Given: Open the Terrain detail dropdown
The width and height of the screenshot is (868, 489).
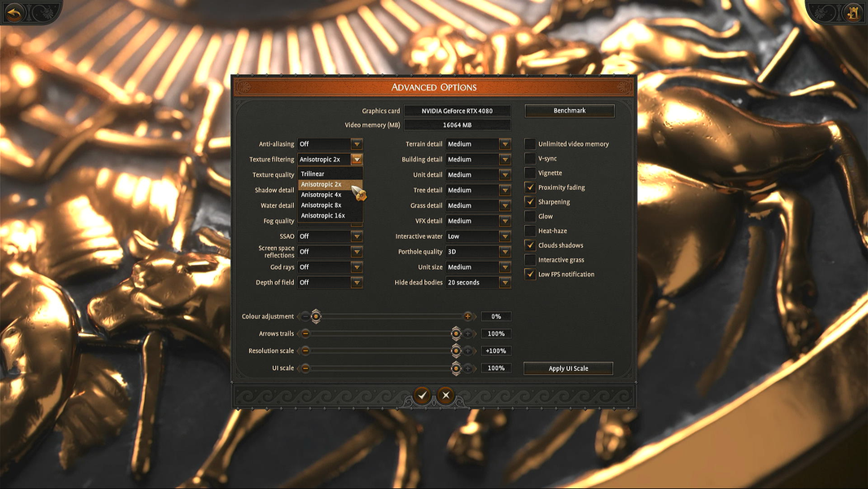Looking at the screenshot, I should point(478,144).
